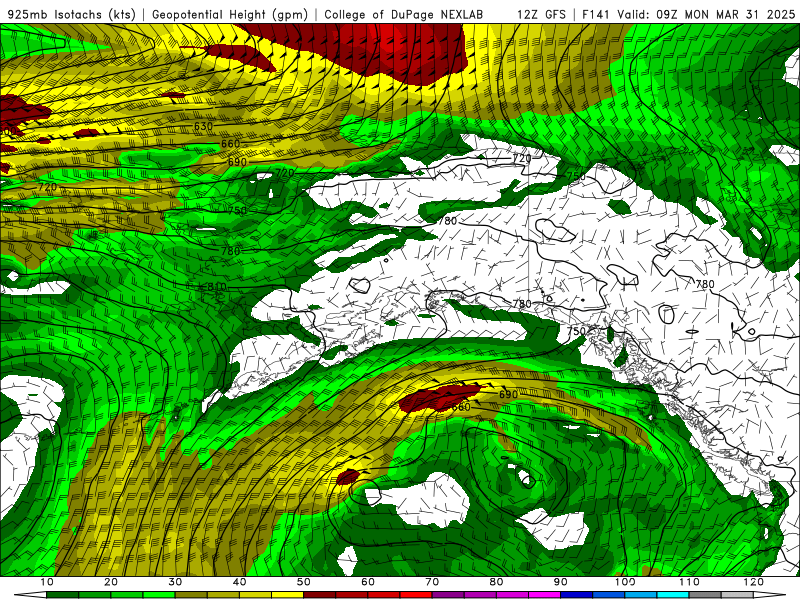Image resolution: width=800 pixels, height=600 pixels.
Task: Select the bright green 25-30 kt legend swatch
Action: coord(159,595)
